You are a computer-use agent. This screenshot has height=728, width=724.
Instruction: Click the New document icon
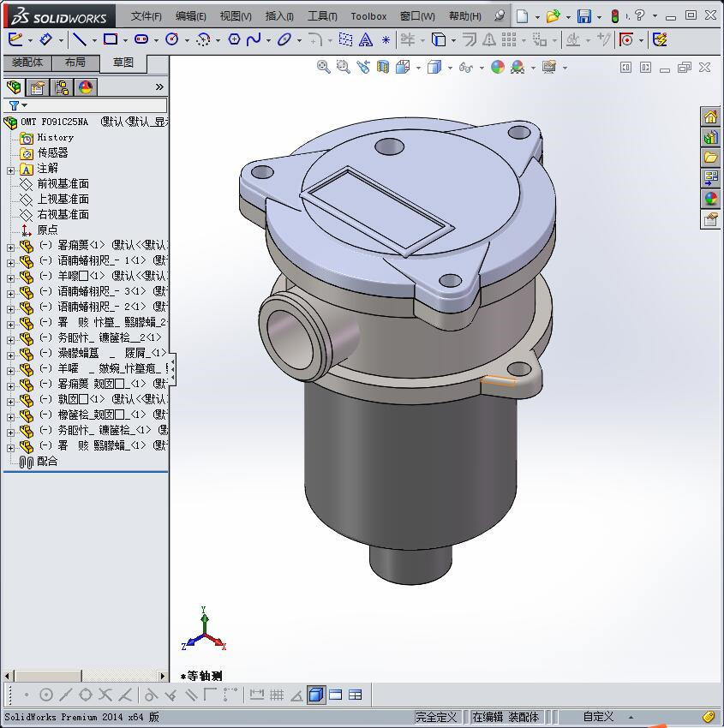(x=523, y=16)
